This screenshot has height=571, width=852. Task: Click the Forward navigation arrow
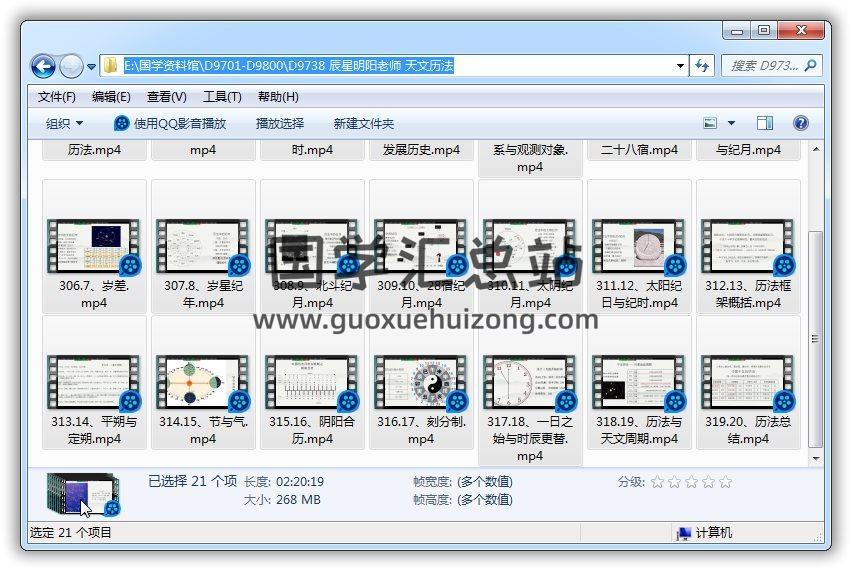(x=71, y=66)
